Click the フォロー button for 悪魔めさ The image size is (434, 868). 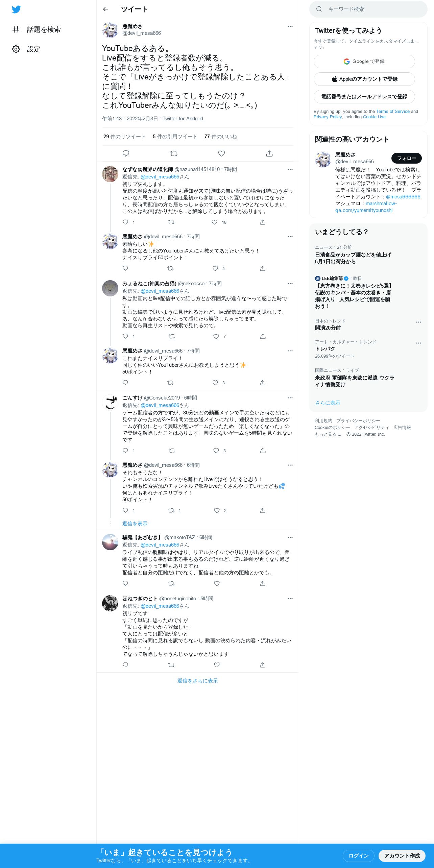(407, 158)
